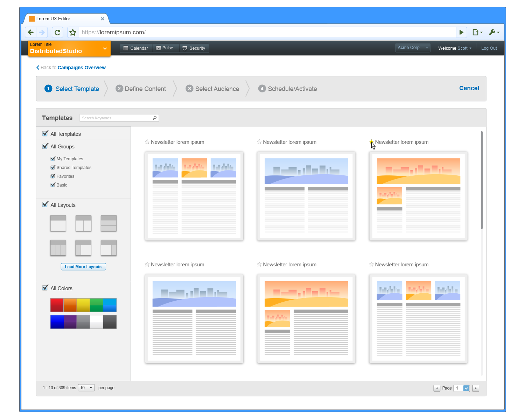Select the three-column layout icon
The image size is (525, 420).
pos(58,248)
